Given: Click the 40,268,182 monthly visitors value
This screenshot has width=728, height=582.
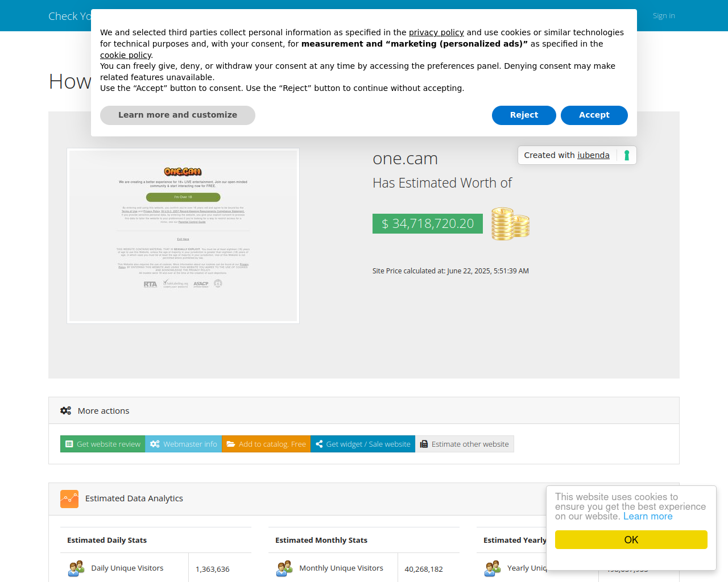Looking at the screenshot, I should coord(424,569).
